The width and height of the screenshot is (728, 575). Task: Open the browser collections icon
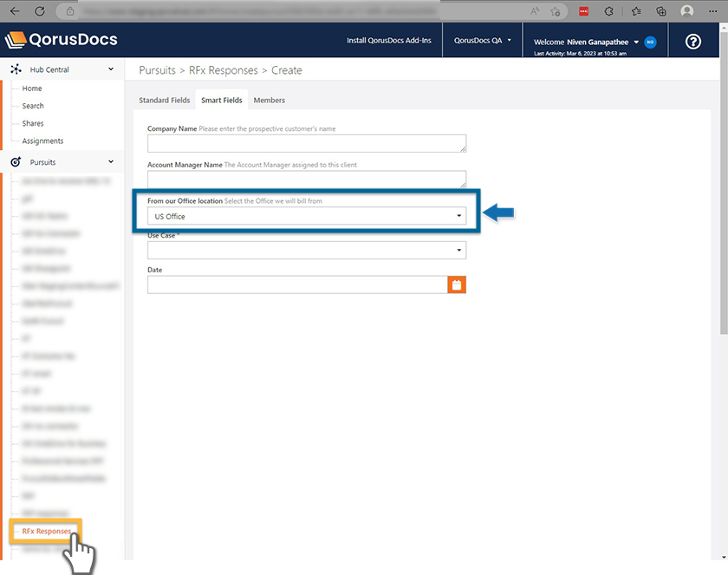point(660,11)
